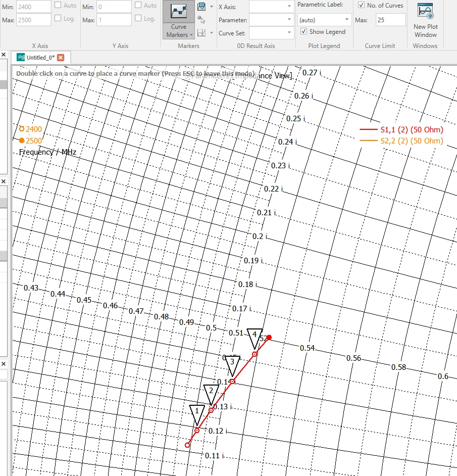The image size is (457, 476).
Task: Click the 0.2 i grid label
Action: [x=260, y=236]
